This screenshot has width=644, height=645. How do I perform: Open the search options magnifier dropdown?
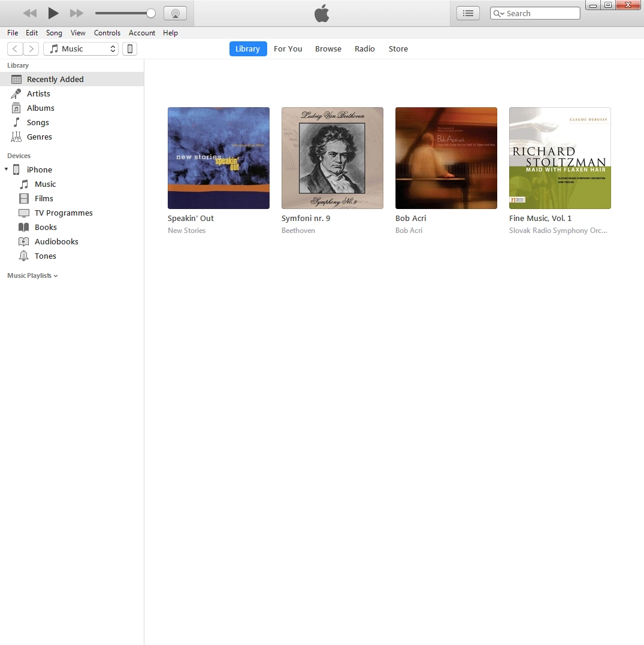point(498,13)
